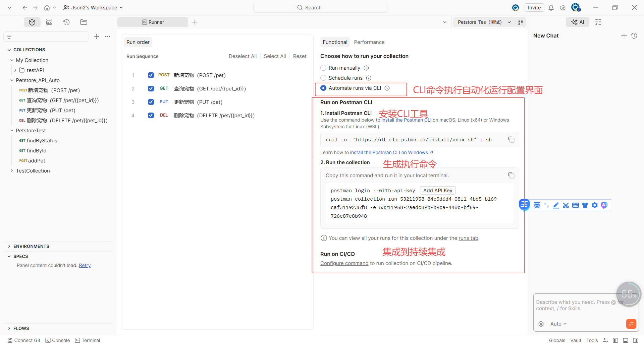Send chat message orange button
The height and width of the screenshot is (345, 644).
631,324
